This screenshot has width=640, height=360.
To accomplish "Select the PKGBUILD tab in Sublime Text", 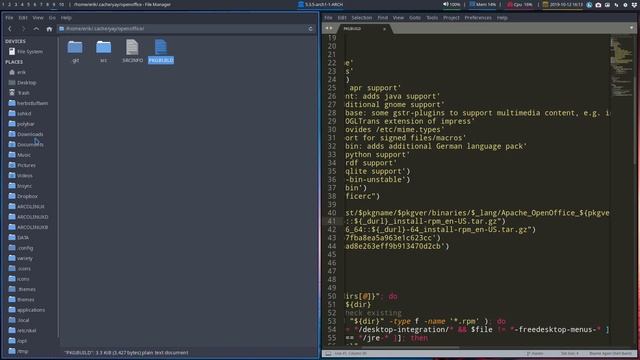I will coord(363,29).
